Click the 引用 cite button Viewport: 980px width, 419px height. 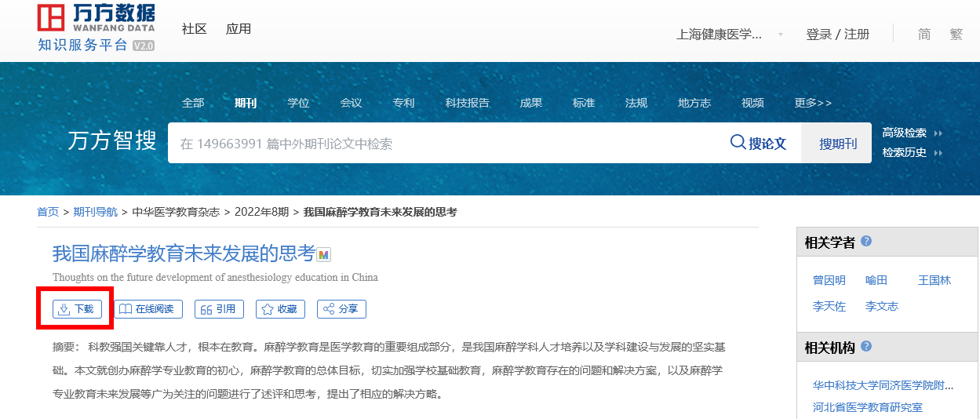tap(218, 309)
